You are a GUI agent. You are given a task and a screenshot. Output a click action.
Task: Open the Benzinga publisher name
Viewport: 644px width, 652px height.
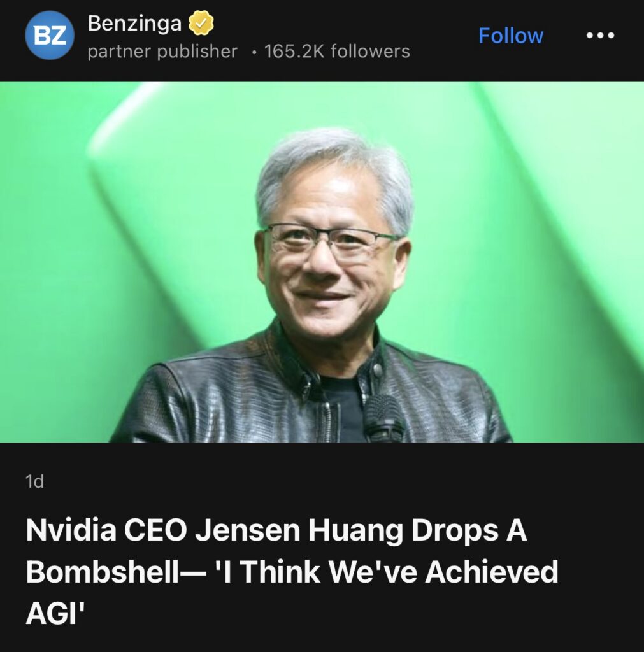click(x=134, y=24)
